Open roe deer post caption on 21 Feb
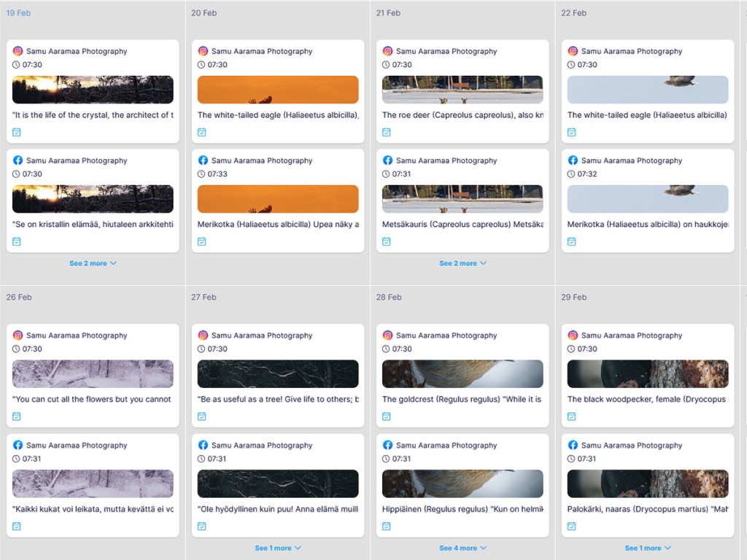The height and width of the screenshot is (560, 747). coord(462,115)
